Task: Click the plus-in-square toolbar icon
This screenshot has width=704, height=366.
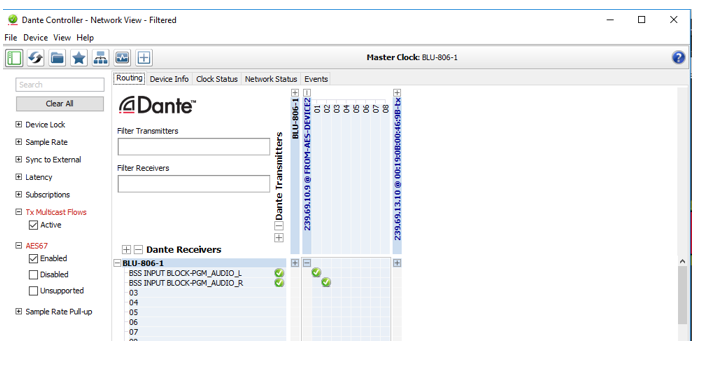Action: (x=144, y=58)
